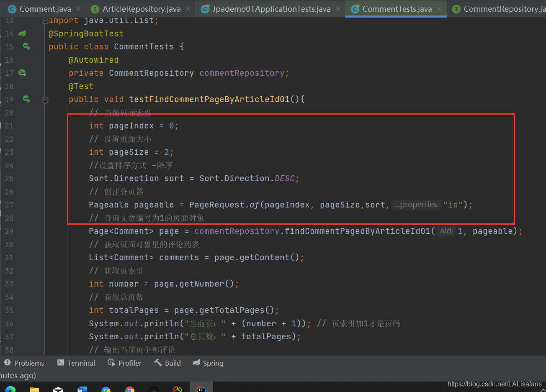This screenshot has width=546, height=392.
Task: Click the testFindCommentPageByArticleId01 method name
Action: pyautogui.click(x=209, y=99)
